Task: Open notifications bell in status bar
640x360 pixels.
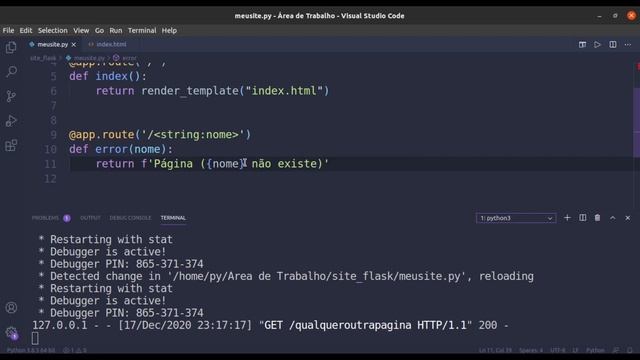Action: click(630, 350)
